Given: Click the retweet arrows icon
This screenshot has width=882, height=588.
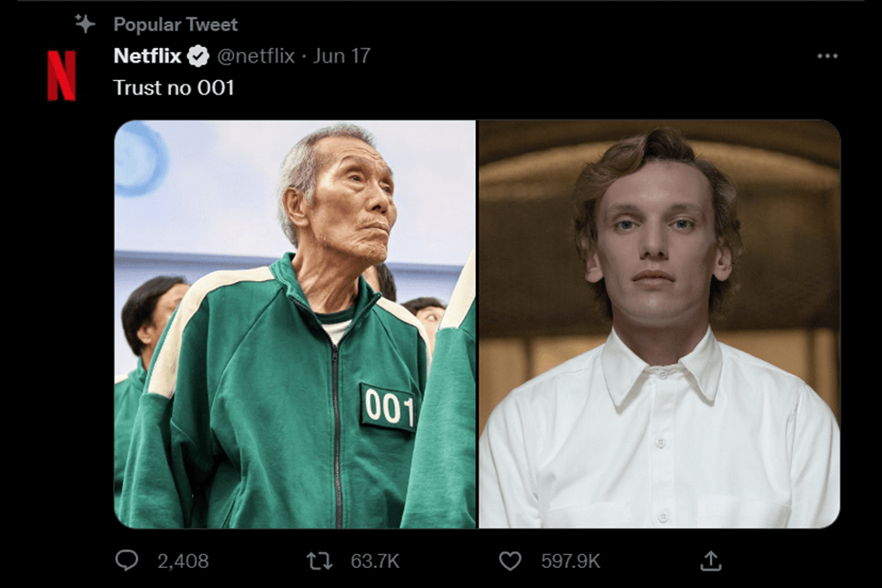Looking at the screenshot, I should (x=319, y=560).
